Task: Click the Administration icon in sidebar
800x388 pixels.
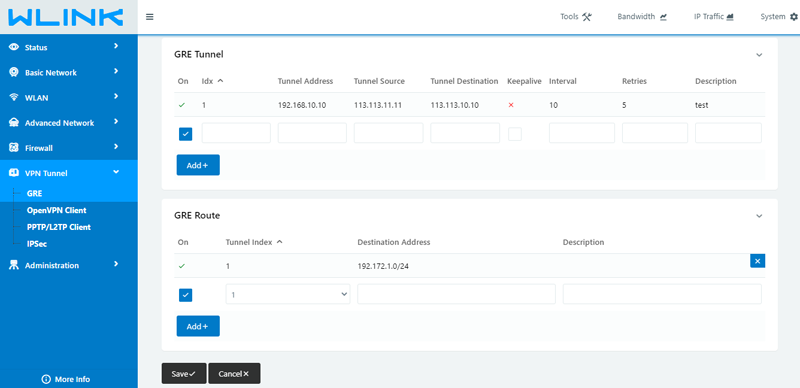Action: [x=14, y=265]
